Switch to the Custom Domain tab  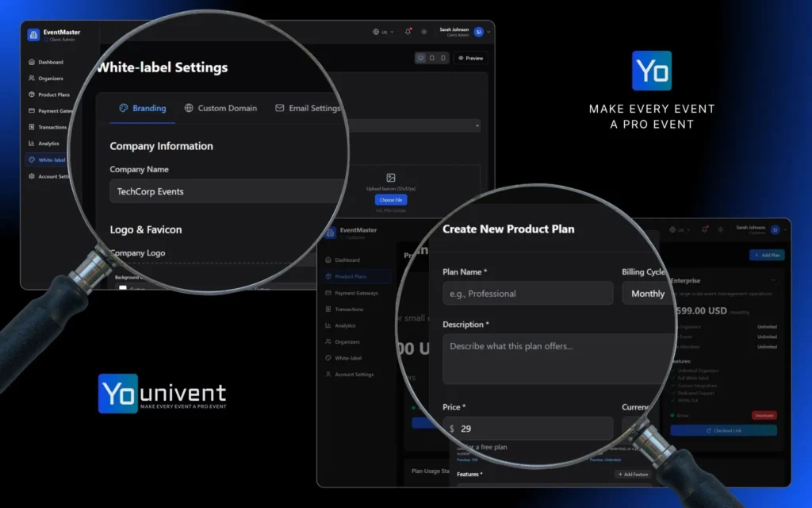tap(221, 109)
